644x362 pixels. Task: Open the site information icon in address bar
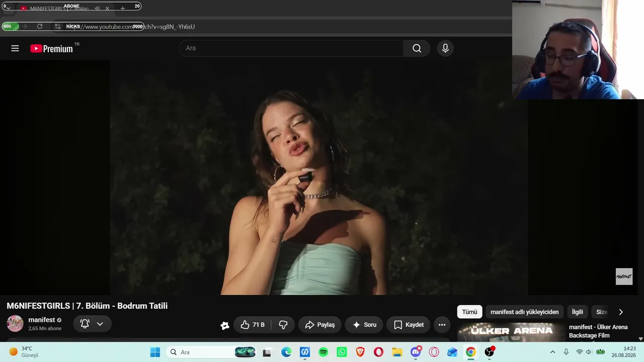[x=57, y=26]
